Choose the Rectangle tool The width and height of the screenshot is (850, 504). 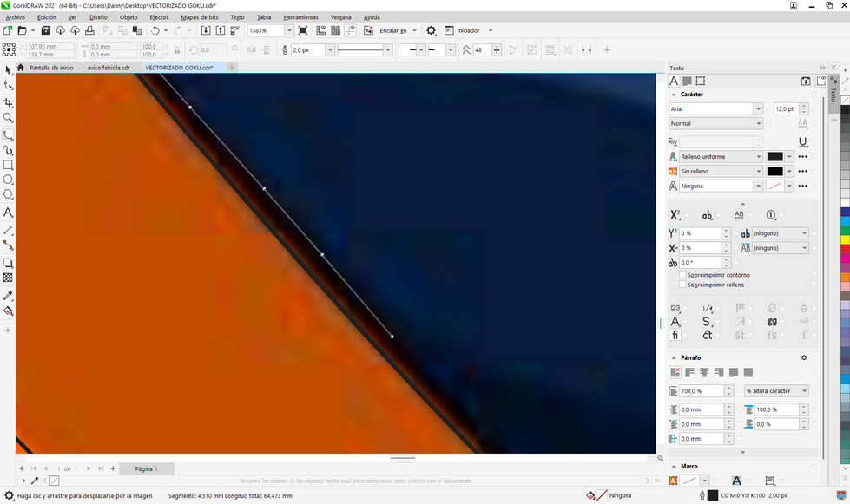coord(8,165)
